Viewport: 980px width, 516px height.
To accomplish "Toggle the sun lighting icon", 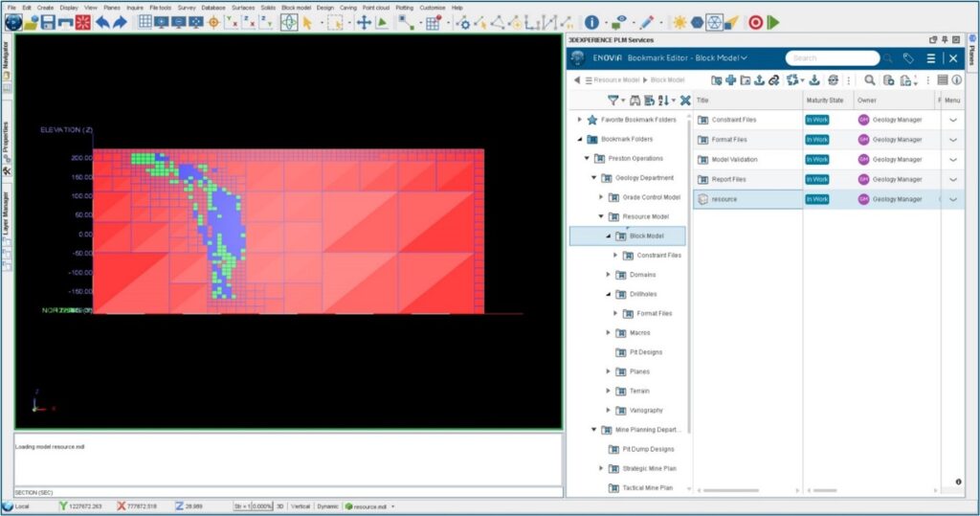I will tap(679, 23).
